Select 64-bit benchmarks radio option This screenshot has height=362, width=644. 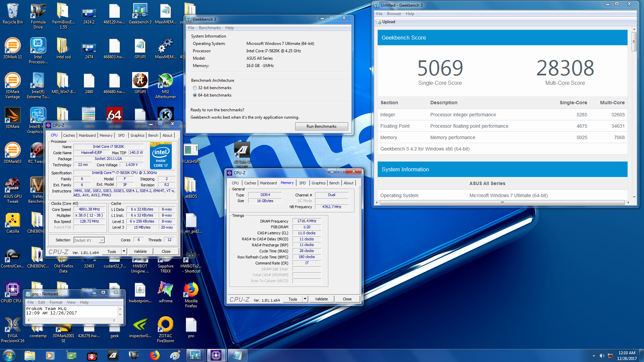pyautogui.click(x=195, y=95)
